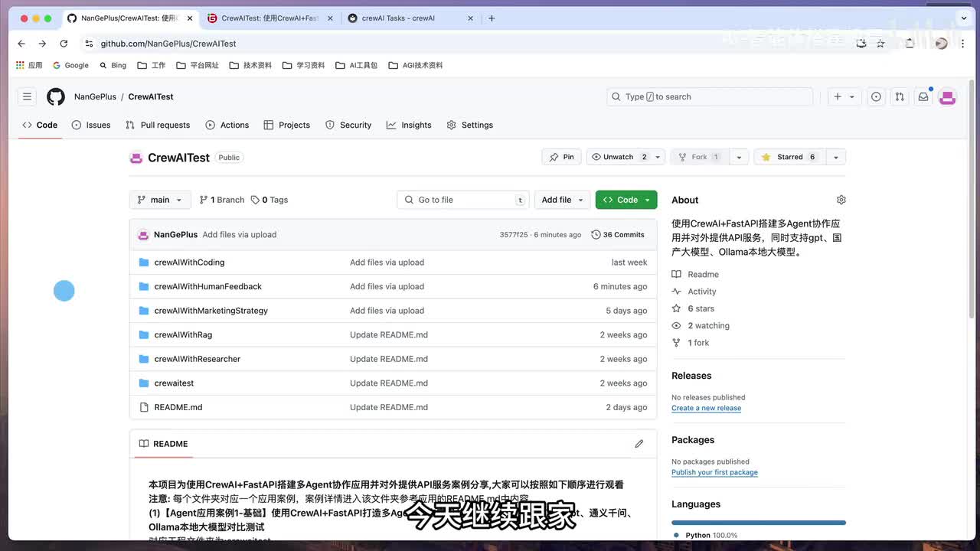
Task: Toggle the Starred button
Action: (x=789, y=157)
